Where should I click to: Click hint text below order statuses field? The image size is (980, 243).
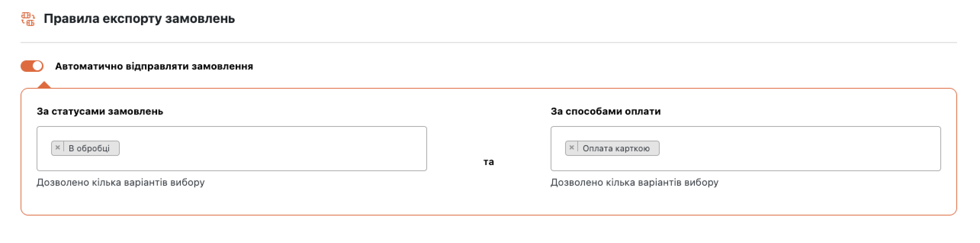[x=120, y=182]
